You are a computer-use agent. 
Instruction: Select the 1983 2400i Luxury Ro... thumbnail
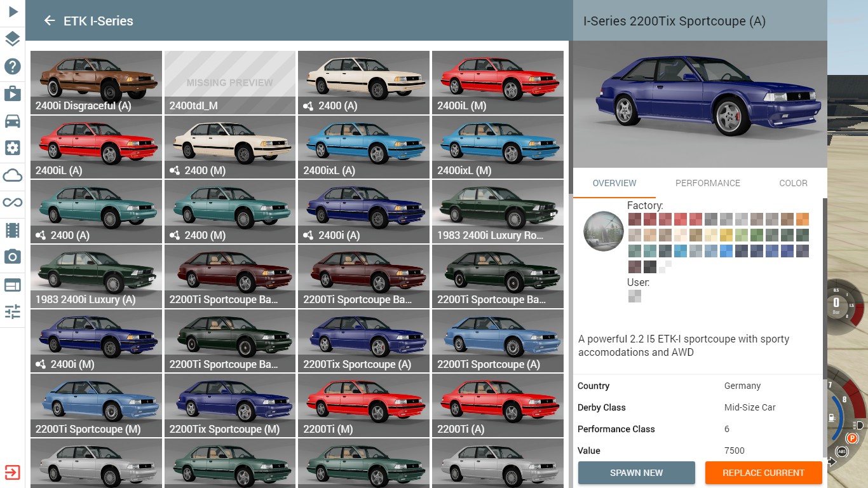(x=498, y=212)
